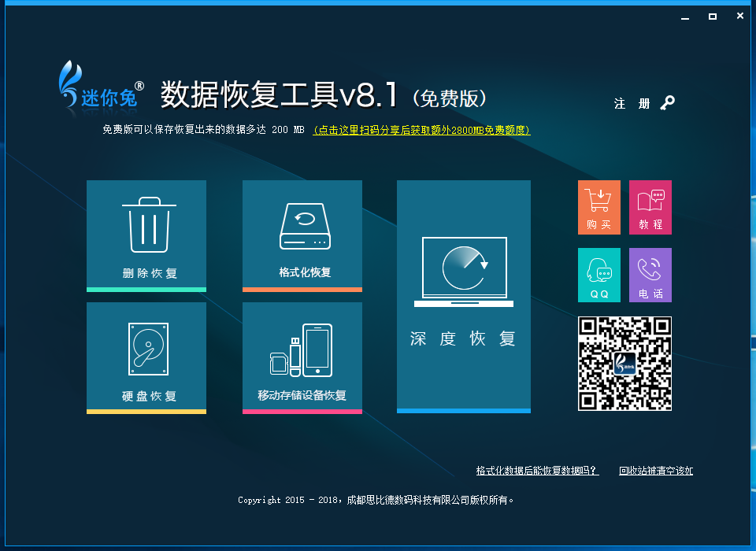Minimize the application window

click(x=684, y=15)
